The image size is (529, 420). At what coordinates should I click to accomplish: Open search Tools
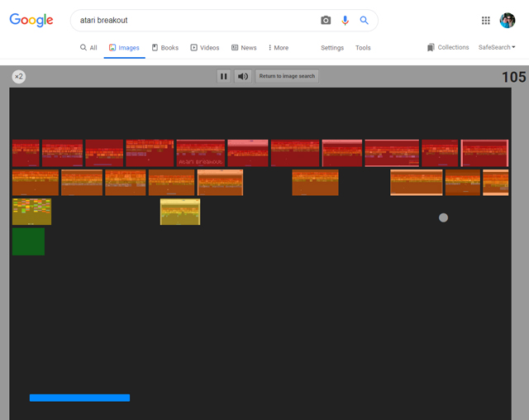[363, 48]
